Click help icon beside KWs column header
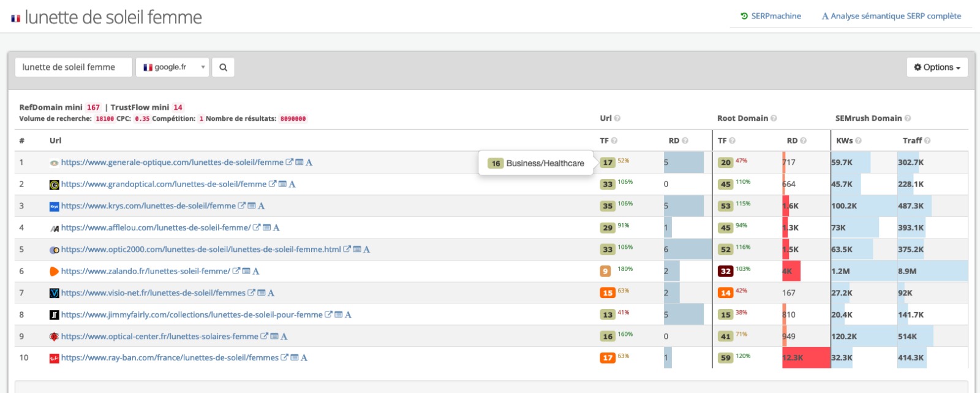This screenshot has width=980, height=393. point(858,141)
